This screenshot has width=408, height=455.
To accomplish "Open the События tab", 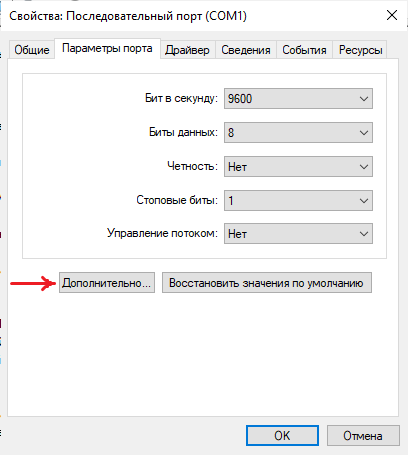I will click(x=304, y=50).
